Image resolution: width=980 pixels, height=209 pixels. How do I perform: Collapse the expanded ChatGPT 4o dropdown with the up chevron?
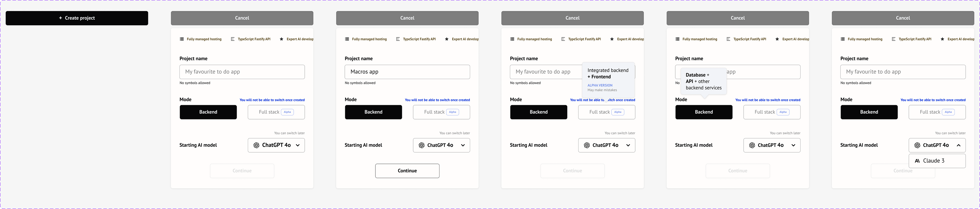point(958,145)
